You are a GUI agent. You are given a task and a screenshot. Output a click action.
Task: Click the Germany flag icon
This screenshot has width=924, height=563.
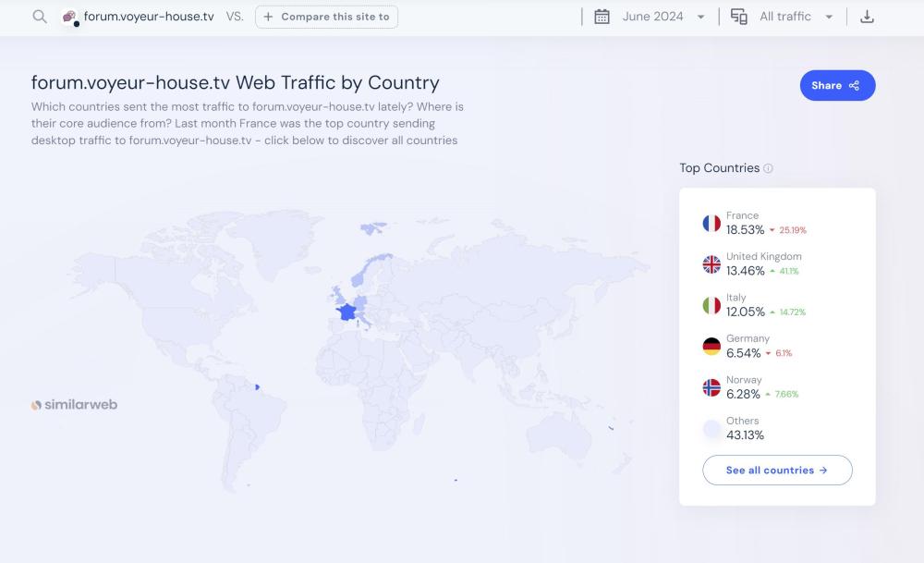(711, 347)
